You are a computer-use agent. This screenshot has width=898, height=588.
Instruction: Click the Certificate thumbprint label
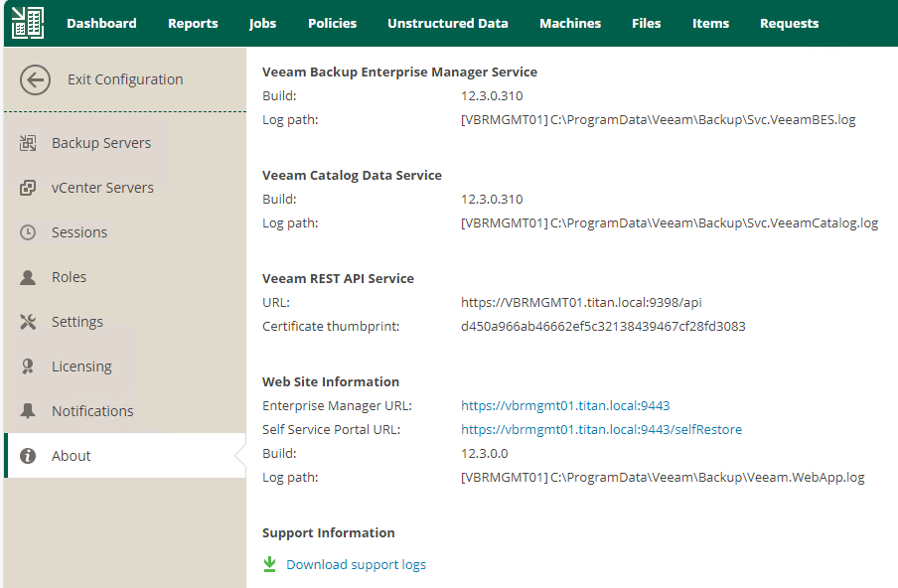point(331,327)
